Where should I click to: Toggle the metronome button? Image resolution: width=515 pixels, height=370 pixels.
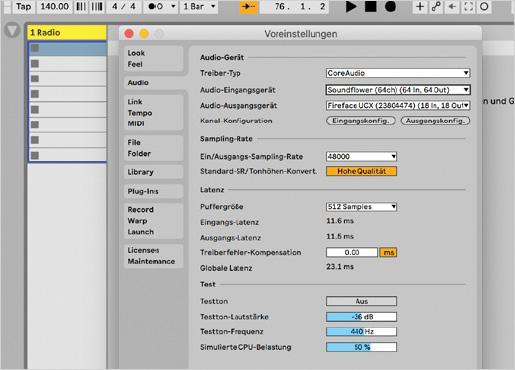pyautogui.click(x=155, y=6)
